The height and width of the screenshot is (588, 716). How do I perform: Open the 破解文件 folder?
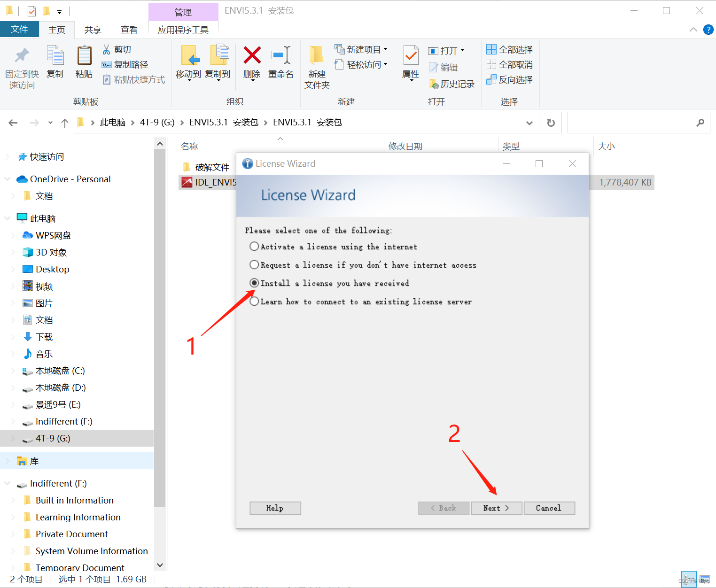[212, 167]
